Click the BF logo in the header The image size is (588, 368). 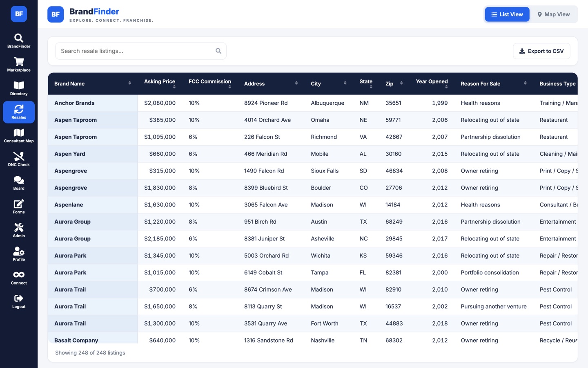(x=56, y=14)
